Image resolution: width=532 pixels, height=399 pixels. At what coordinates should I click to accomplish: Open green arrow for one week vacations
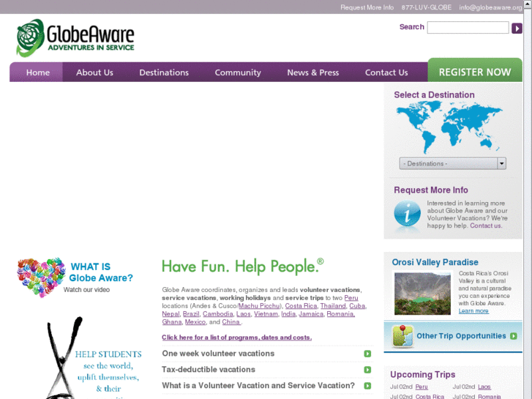(367, 354)
